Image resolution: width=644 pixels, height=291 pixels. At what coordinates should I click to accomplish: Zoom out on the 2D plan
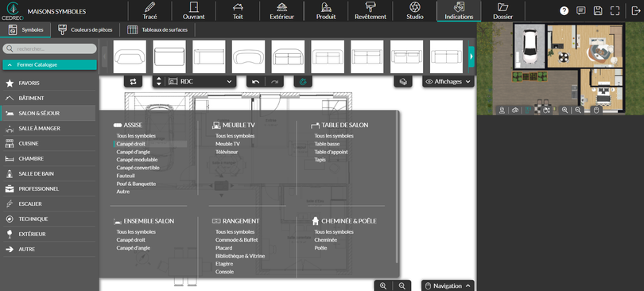tap(402, 285)
